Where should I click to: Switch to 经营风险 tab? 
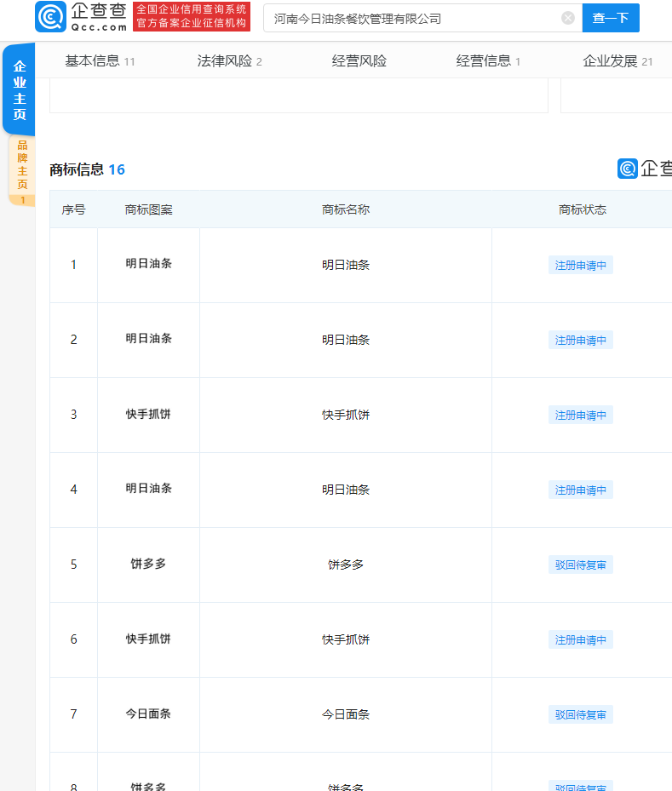pyautogui.click(x=359, y=61)
